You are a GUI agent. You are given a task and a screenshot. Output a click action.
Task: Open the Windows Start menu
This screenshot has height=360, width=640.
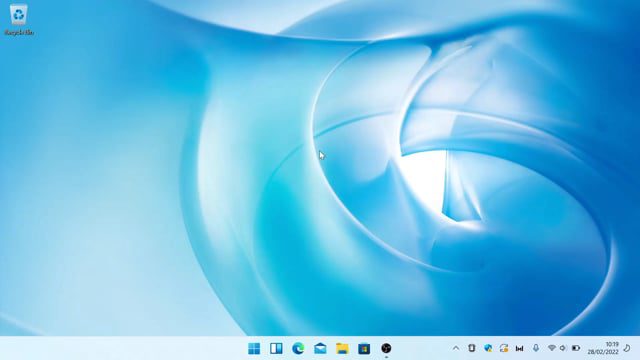(x=254, y=348)
